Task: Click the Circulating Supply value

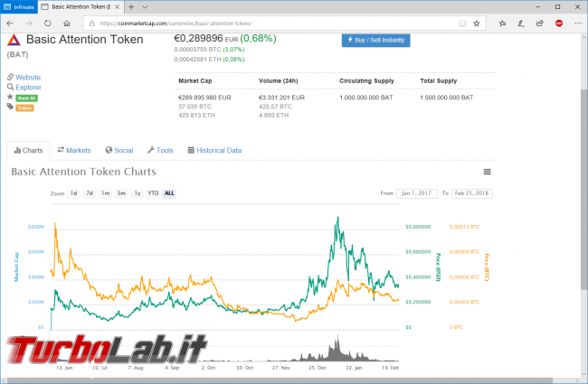Action: pyautogui.click(x=366, y=98)
